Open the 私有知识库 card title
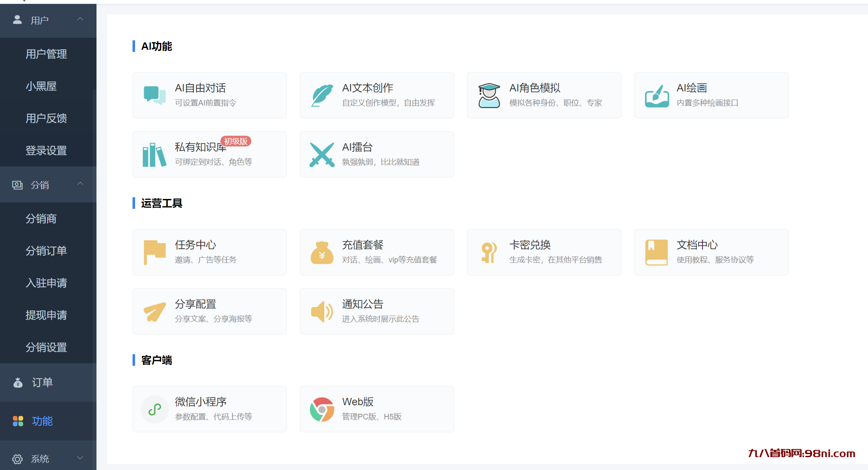Viewport: 868px width, 470px height. (x=200, y=148)
